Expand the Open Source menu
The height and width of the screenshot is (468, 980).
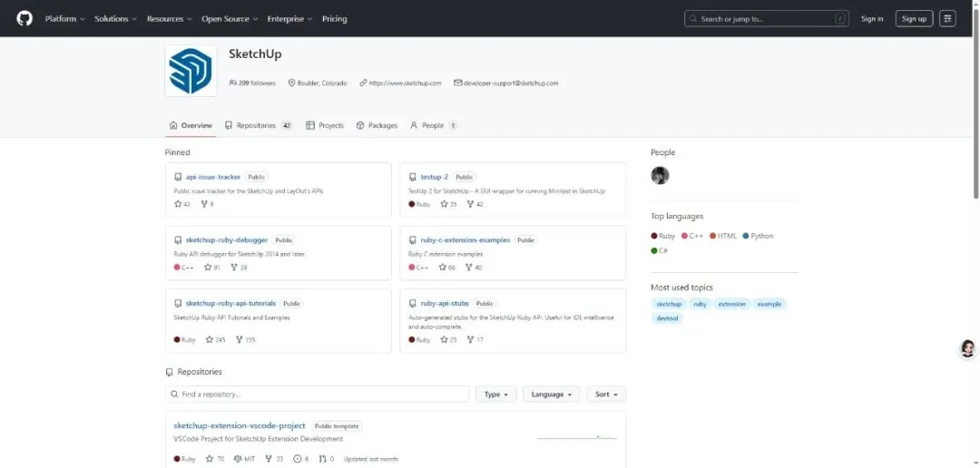coord(230,19)
